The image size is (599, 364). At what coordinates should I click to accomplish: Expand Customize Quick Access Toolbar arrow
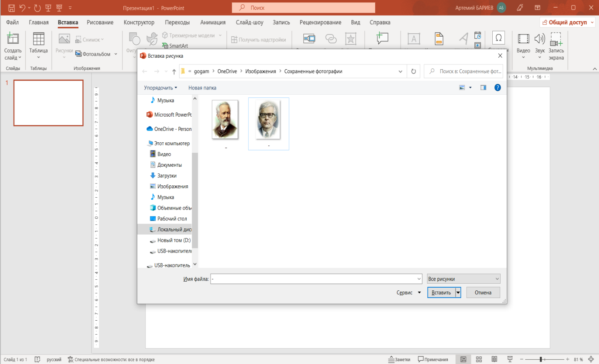(x=70, y=8)
